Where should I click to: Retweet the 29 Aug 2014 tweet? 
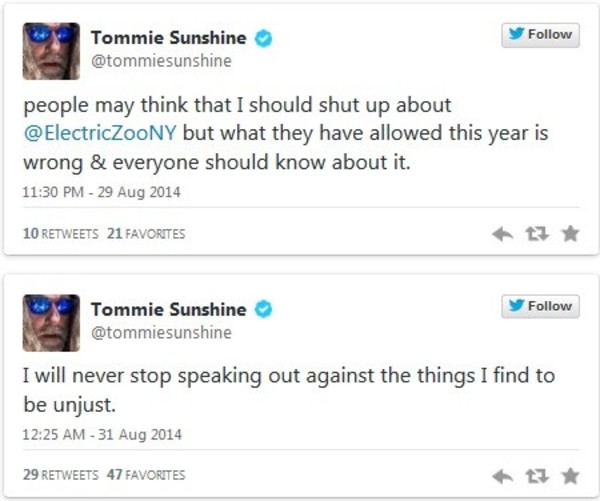[537, 233]
